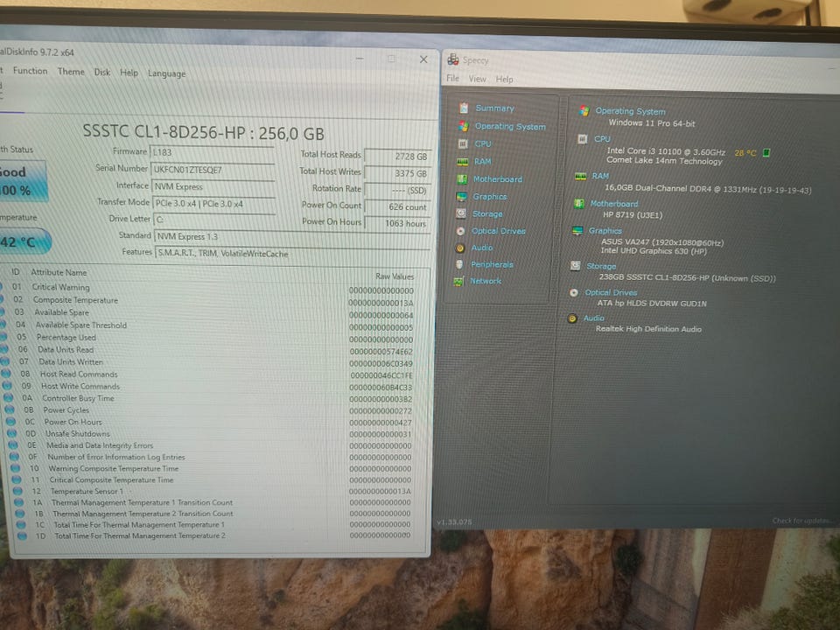
Task: Click the Storage drive icon in sidebar
Action: tap(461, 213)
